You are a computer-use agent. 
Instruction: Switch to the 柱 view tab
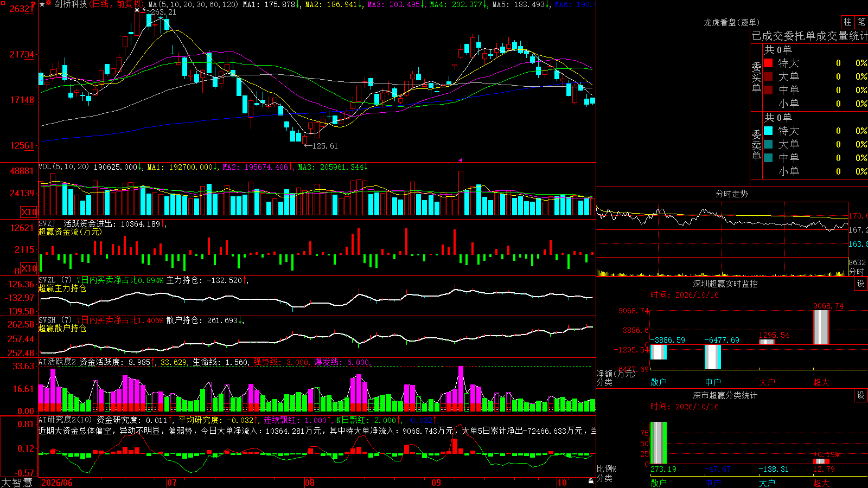(847, 22)
